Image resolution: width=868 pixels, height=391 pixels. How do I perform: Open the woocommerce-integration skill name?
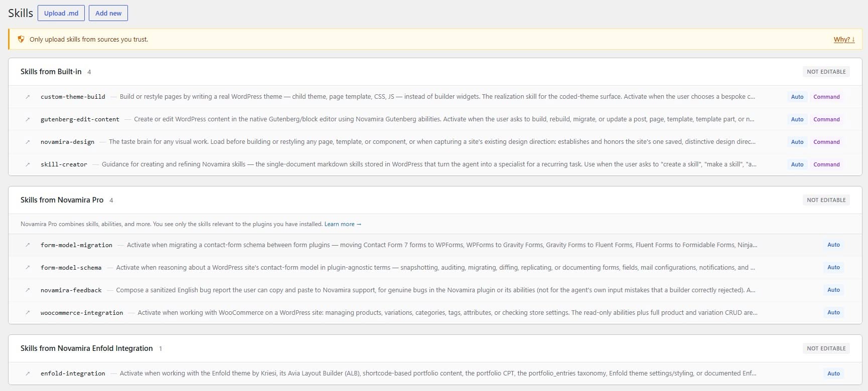click(x=82, y=313)
